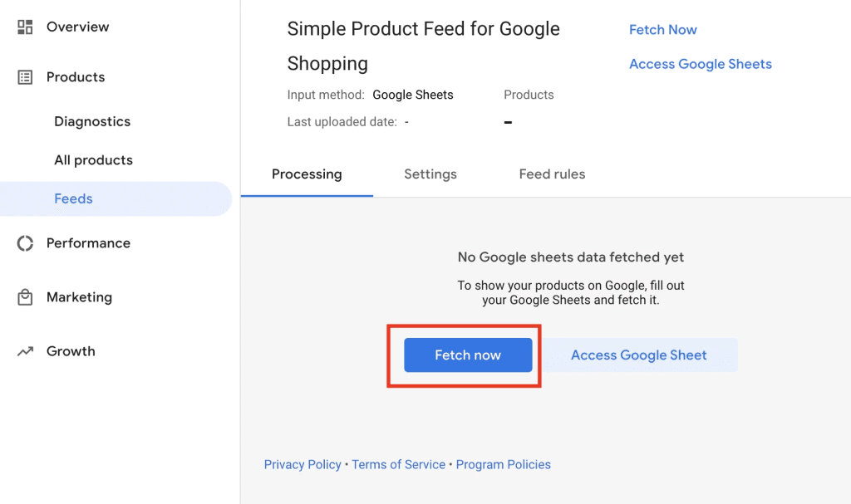Image resolution: width=851 pixels, height=504 pixels.
Task: Open Program Policies
Action: pyautogui.click(x=503, y=464)
